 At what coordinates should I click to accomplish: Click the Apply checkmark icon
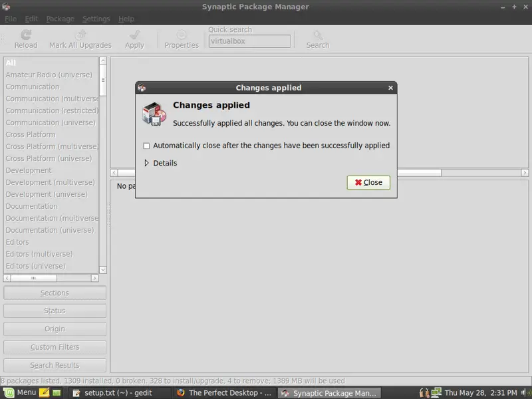point(135,35)
